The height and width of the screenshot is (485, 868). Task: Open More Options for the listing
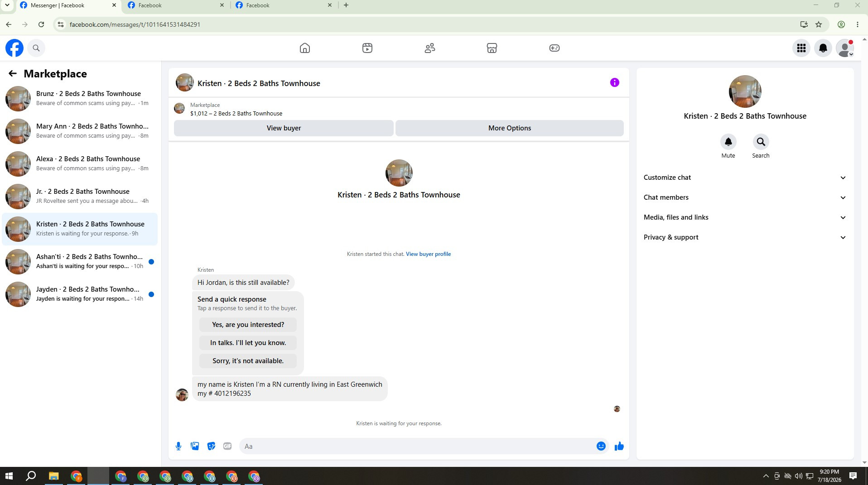point(510,128)
